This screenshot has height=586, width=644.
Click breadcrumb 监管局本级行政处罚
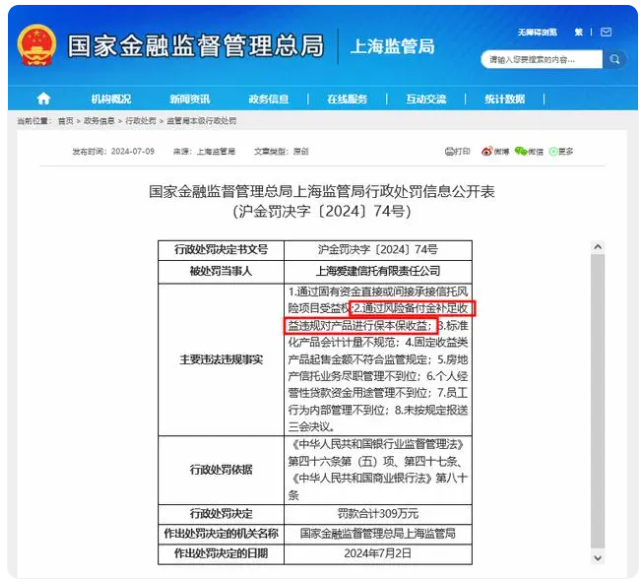[201, 121]
